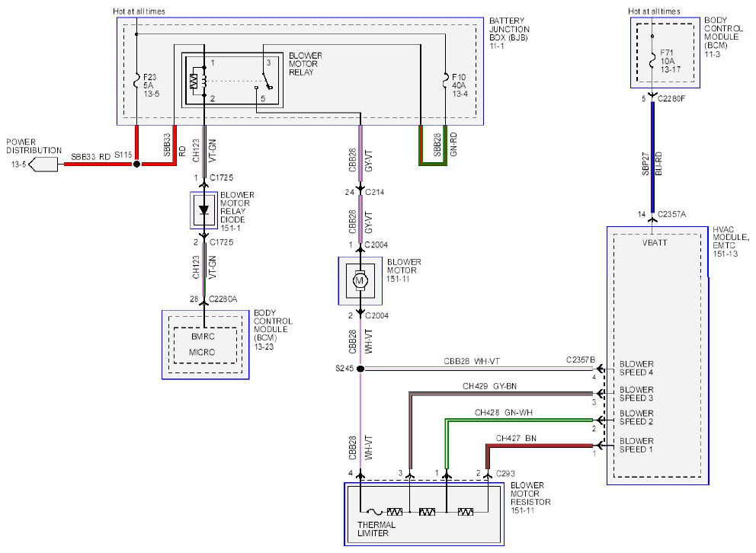
Task: Select the SBP27 wire label
Action: (x=645, y=164)
